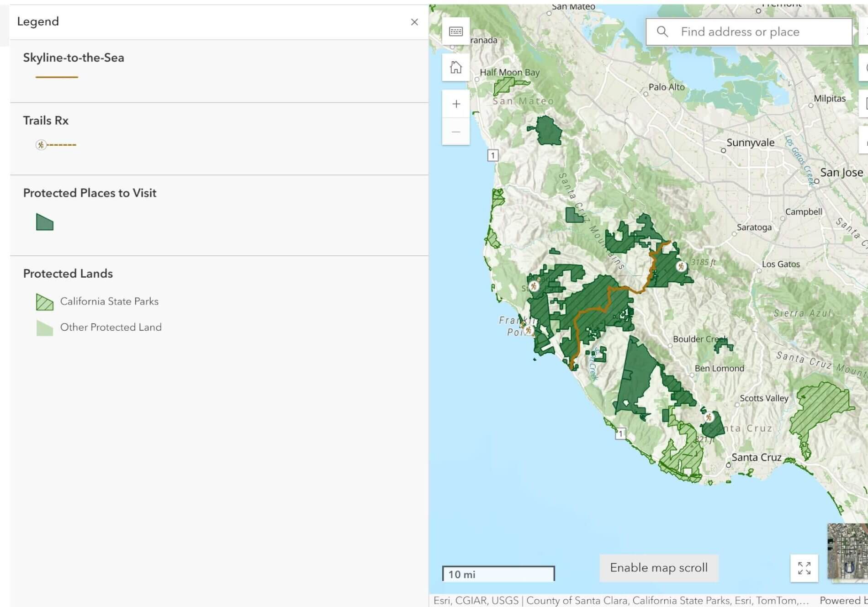Zoom out with the minus button

(456, 132)
